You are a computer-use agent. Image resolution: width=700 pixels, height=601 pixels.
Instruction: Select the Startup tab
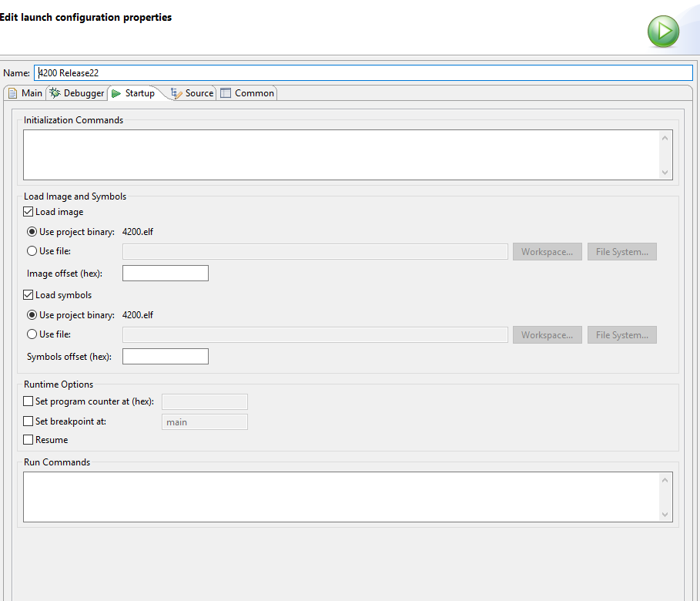(133, 93)
